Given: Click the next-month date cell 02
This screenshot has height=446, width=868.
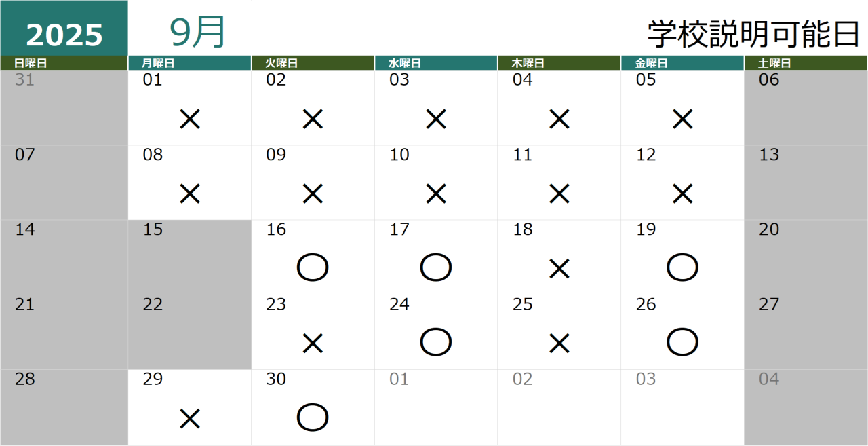Looking at the screenshot, I should (559, 407).
